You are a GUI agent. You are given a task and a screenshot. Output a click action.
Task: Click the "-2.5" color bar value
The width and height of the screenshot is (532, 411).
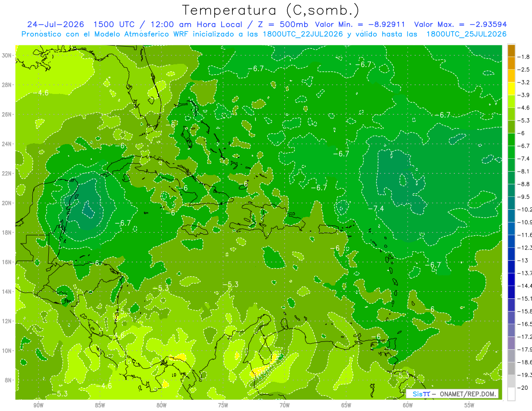tap(524, 70)
